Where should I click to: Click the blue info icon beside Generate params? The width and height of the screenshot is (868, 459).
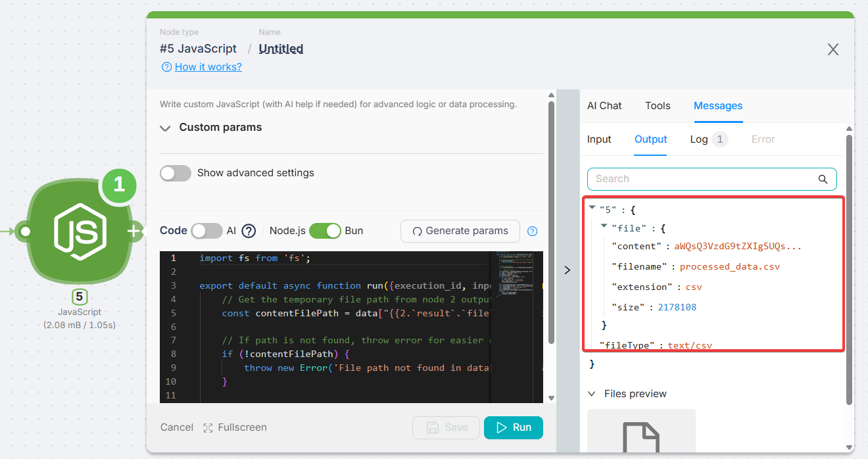point(533,231)
